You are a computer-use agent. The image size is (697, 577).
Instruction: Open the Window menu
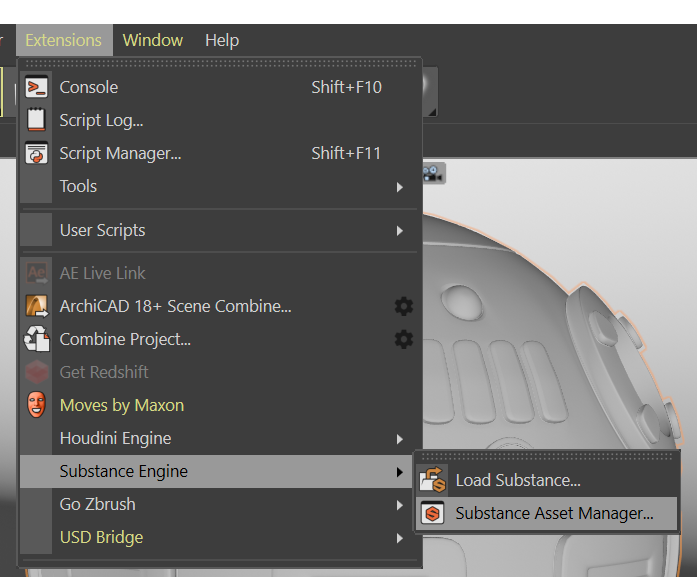point(153,40)
